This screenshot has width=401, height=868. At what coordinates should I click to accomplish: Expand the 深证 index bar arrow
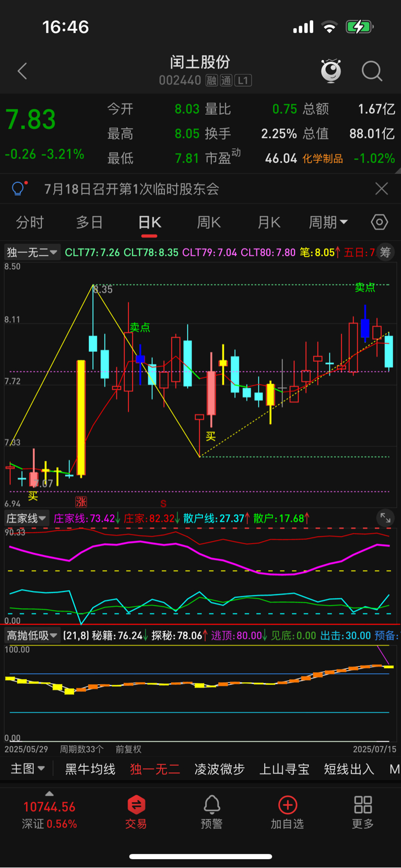pyautogui.click(x=49, y=794)
